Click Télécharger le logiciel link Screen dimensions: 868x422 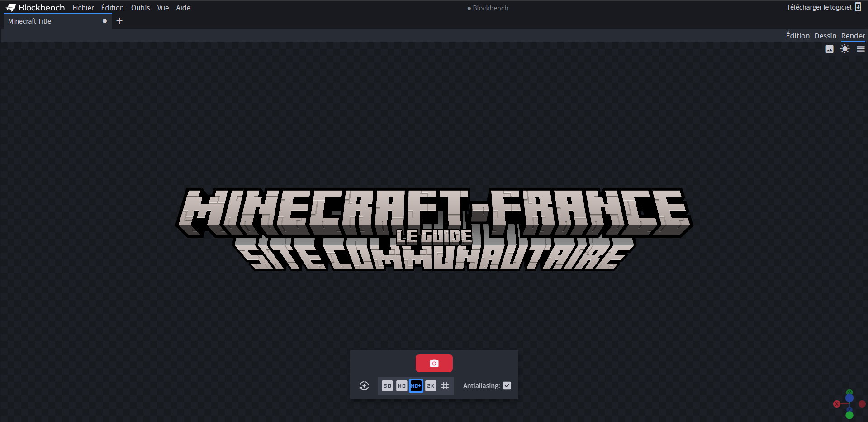pyautogui.click(x=819, y=7)
